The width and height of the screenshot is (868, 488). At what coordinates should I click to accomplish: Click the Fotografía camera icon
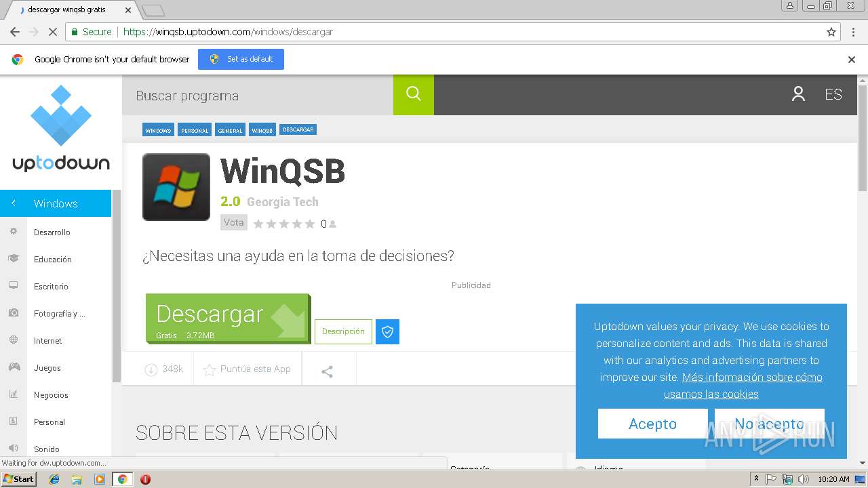[13, 312]
